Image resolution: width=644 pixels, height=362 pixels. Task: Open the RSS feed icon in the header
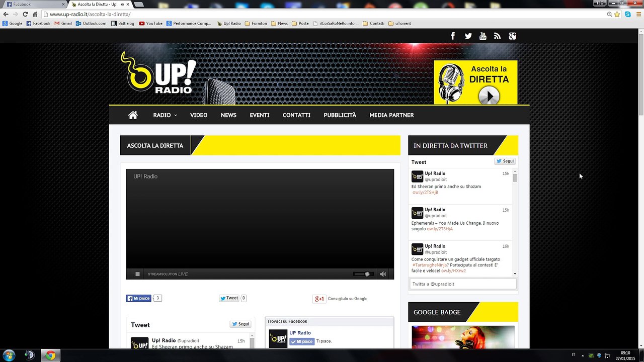(497, 36)
